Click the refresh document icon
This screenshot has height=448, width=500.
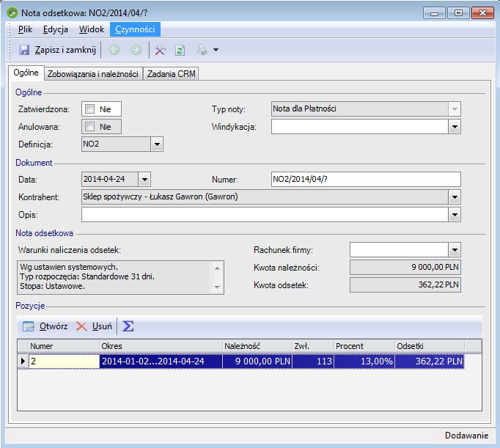click(180, 50)
